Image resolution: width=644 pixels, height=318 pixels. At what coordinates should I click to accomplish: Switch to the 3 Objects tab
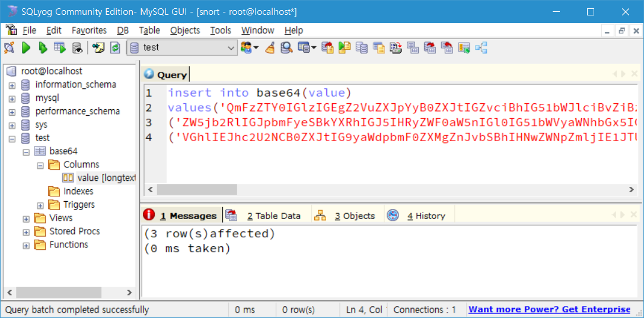click(x=348, y=216)
